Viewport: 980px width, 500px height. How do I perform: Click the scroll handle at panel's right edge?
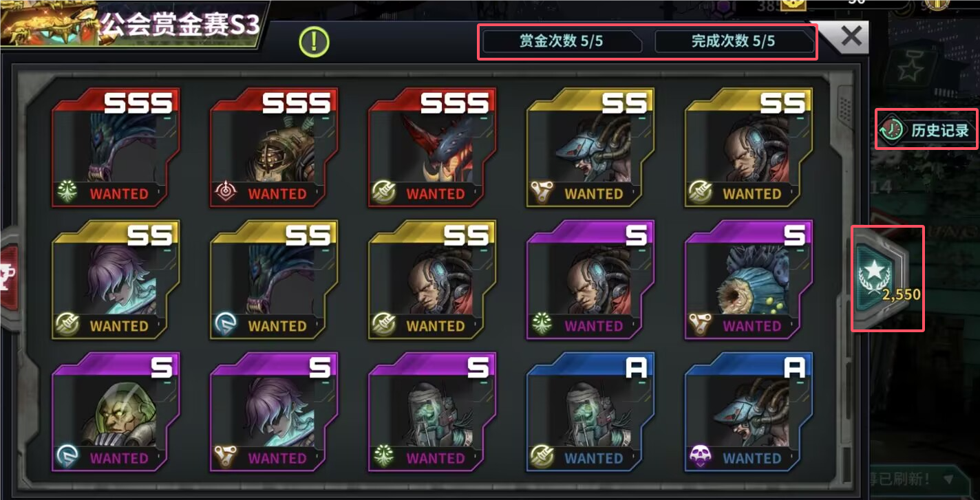click(x=845, y=105)
